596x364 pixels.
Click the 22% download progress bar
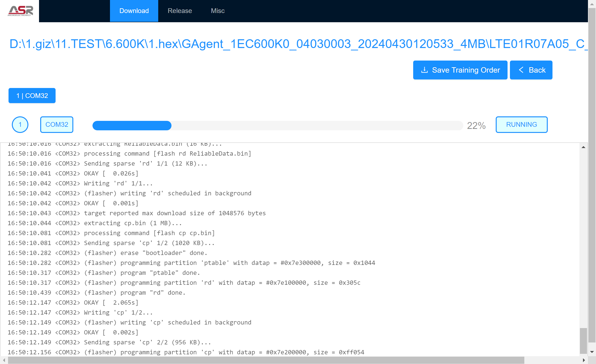tap(277, 126)
